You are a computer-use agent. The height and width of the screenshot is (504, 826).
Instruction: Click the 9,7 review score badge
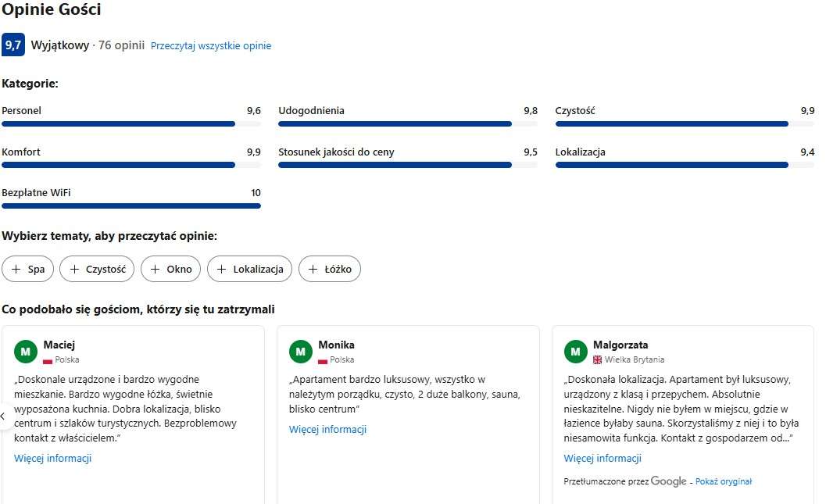13,45
